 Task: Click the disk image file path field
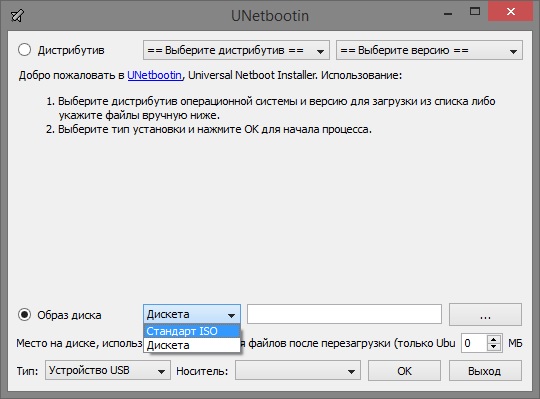pos(344,314)
